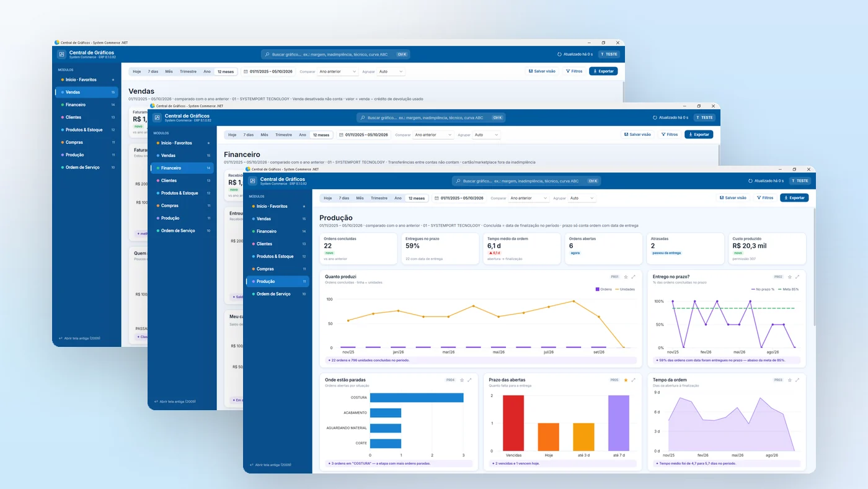Click the Central de Gráficos logo icon in Vendas window
Viewport: 868px width, 489px height.
pyautogui.click(x=61, y=54)
